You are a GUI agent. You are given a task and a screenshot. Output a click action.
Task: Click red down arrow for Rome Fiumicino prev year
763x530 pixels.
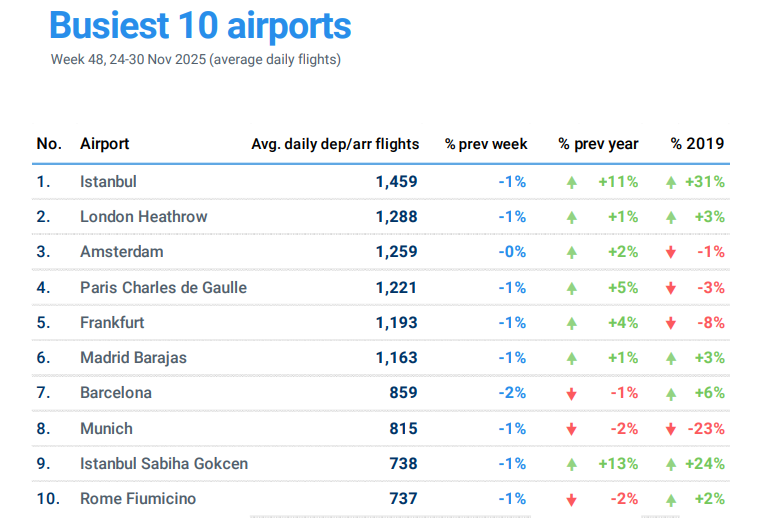(x=571, y=499)
